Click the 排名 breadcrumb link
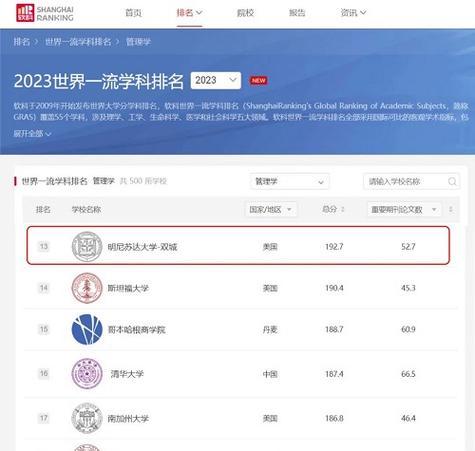Screen dimensions: 475x451 (x=22, y=42)
